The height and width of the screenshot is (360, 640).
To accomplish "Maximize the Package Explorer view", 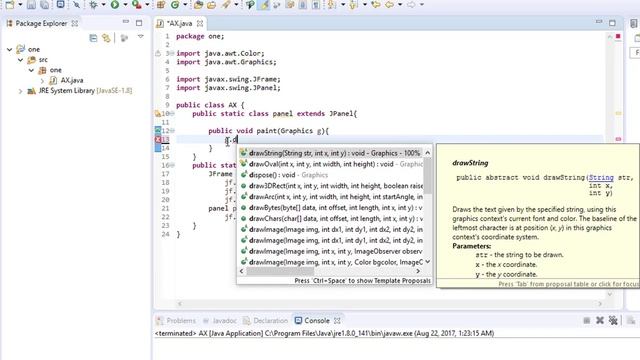I will coord(139,23).
